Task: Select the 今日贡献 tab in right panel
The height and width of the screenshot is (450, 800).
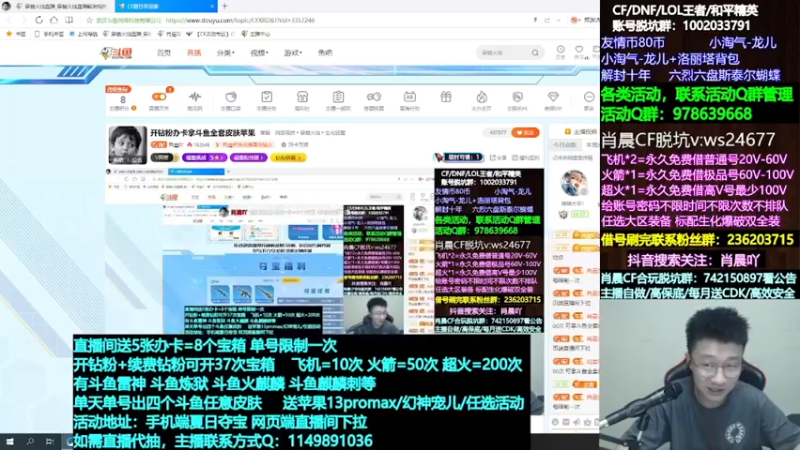Action: 564,145
